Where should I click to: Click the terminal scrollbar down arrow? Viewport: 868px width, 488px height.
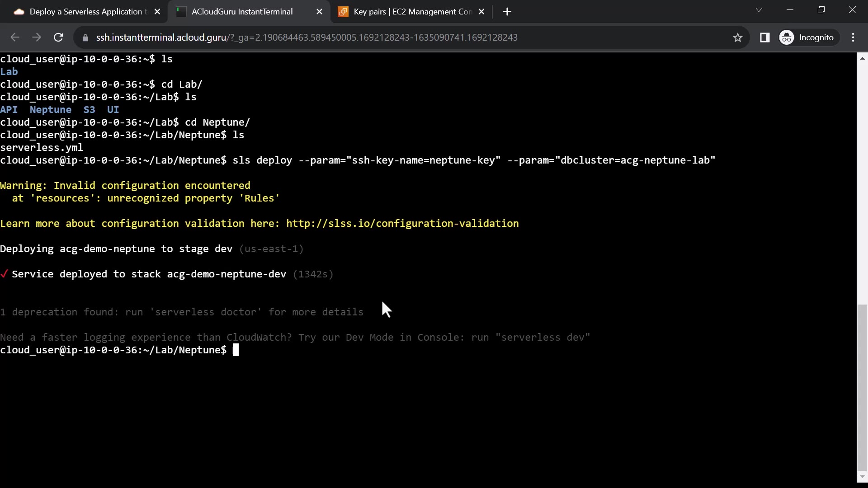(x=862, y=476)
